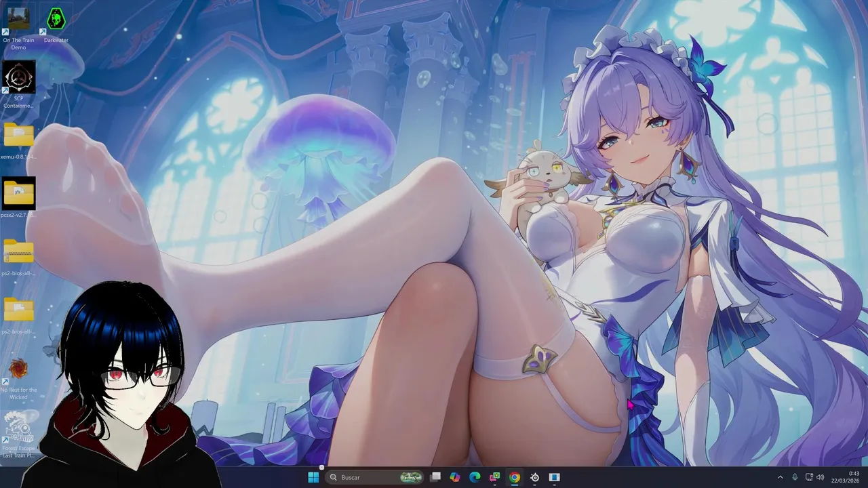Screen dimensions: 868x488
Task: Open network settings from the system tray
Action: pos(809,477)
